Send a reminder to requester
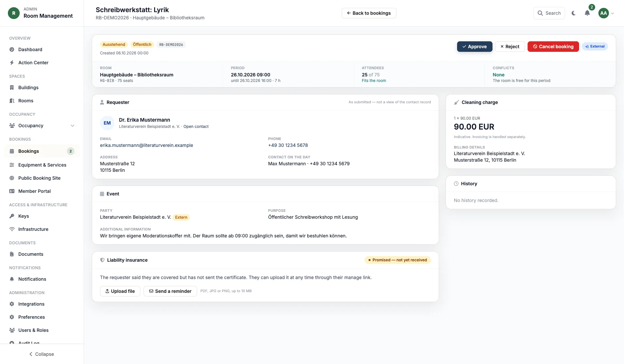624x364 pixels. tap(170, 291)
